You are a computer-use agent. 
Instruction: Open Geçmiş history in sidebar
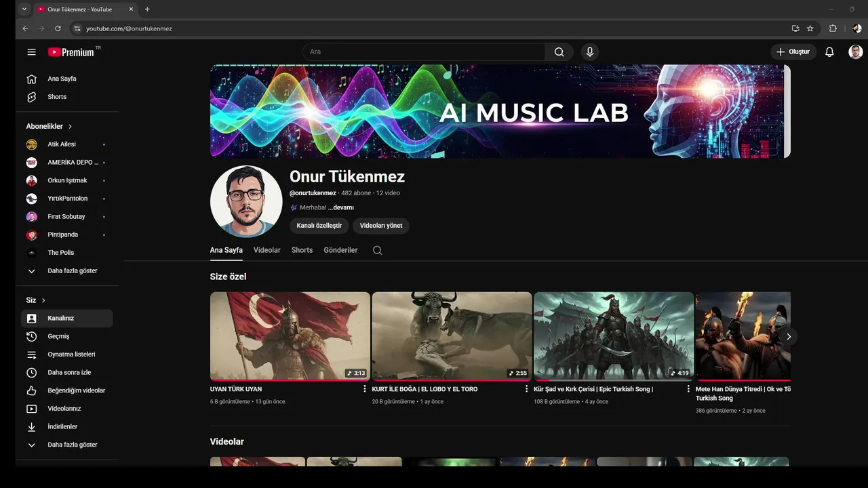[66, 336]
